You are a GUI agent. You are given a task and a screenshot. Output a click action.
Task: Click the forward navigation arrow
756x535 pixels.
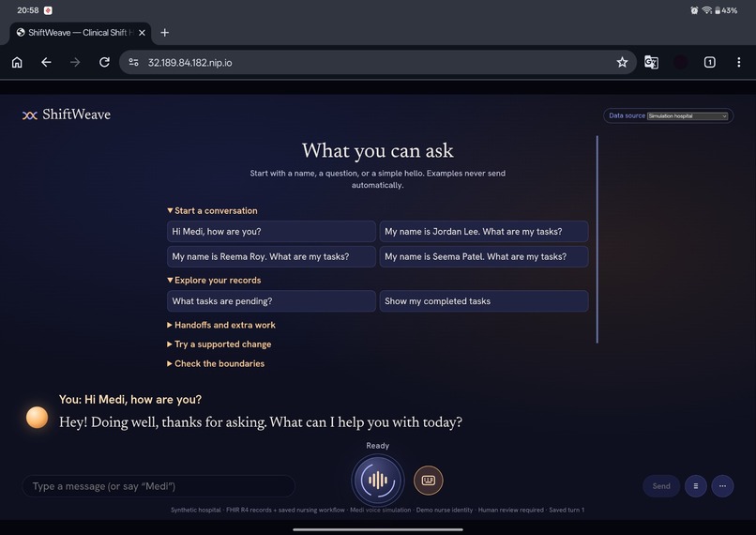point(75,62)
